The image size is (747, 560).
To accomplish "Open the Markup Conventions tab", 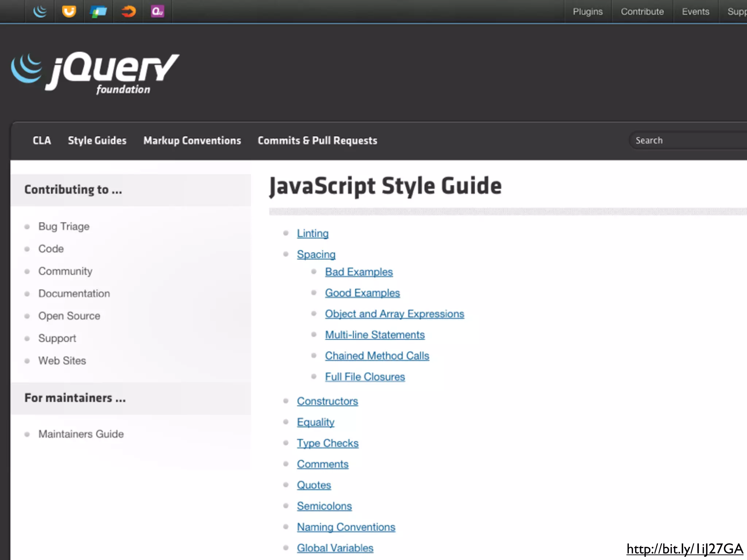I will [x=192, y=141].
